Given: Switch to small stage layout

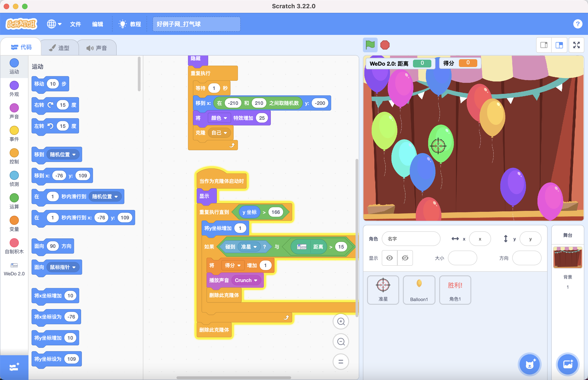Looking at the screenshot, I should pyautogui.click(x=544, y=45).
